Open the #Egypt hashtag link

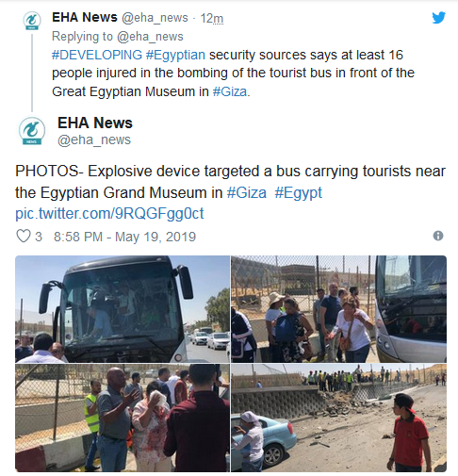coord(299,192)
